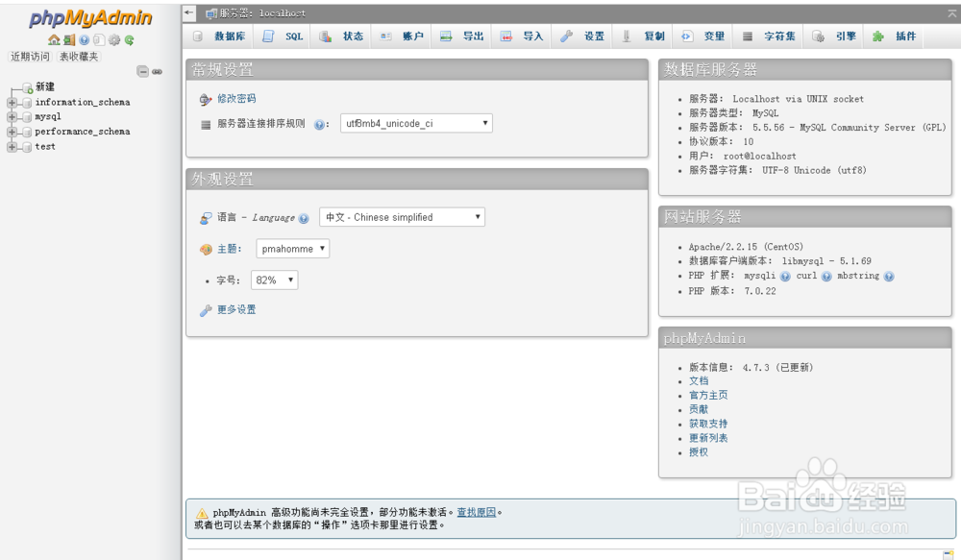
Task: Click the 查找原因 link in the warning banner
Action: 478,512
